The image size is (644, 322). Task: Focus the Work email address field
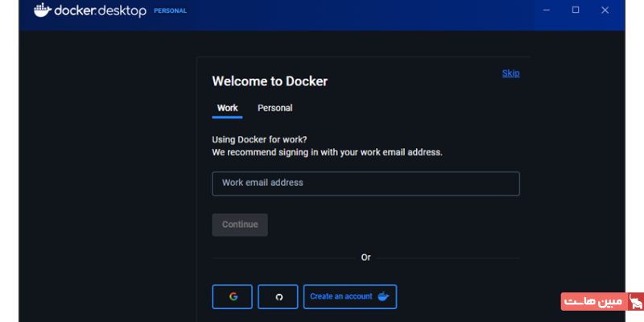[x=365, y=184]
